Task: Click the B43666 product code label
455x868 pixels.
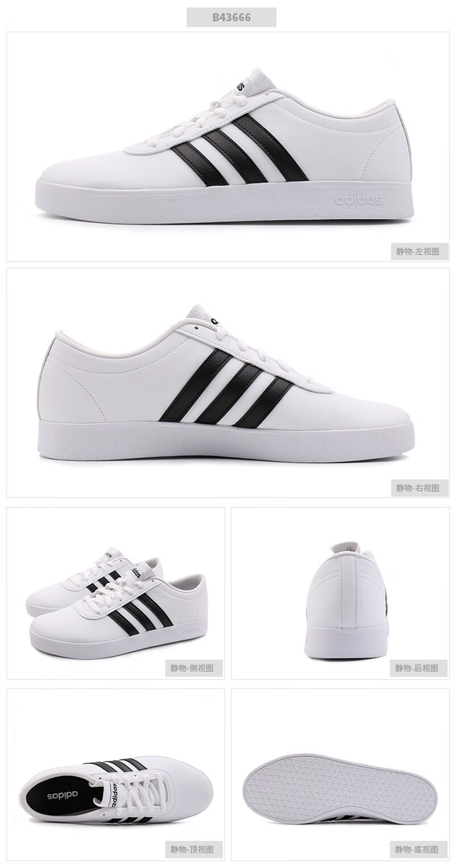Action: click(x=231, y=17)
